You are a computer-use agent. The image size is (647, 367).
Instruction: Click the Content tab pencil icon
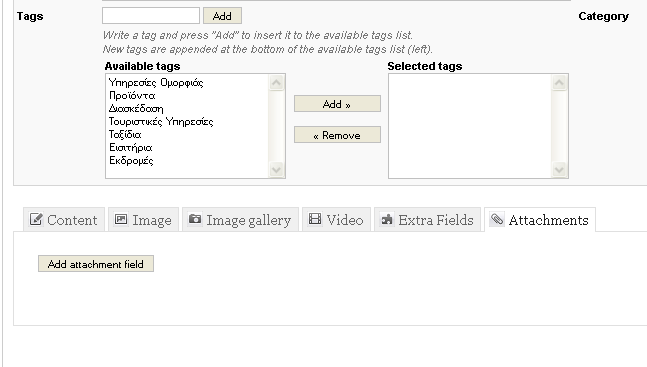pyautogui.click(x=36, y=219)
